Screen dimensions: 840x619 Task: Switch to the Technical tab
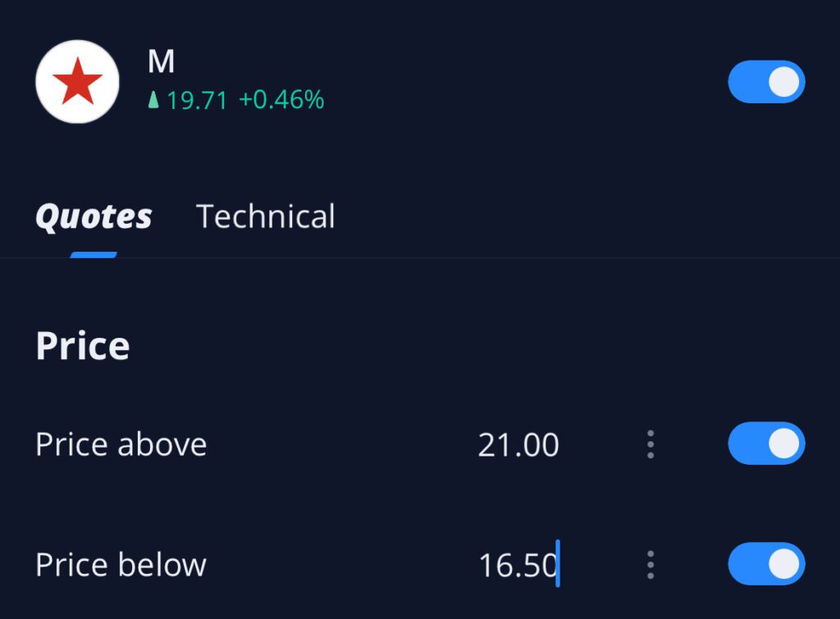coord(266,217)
